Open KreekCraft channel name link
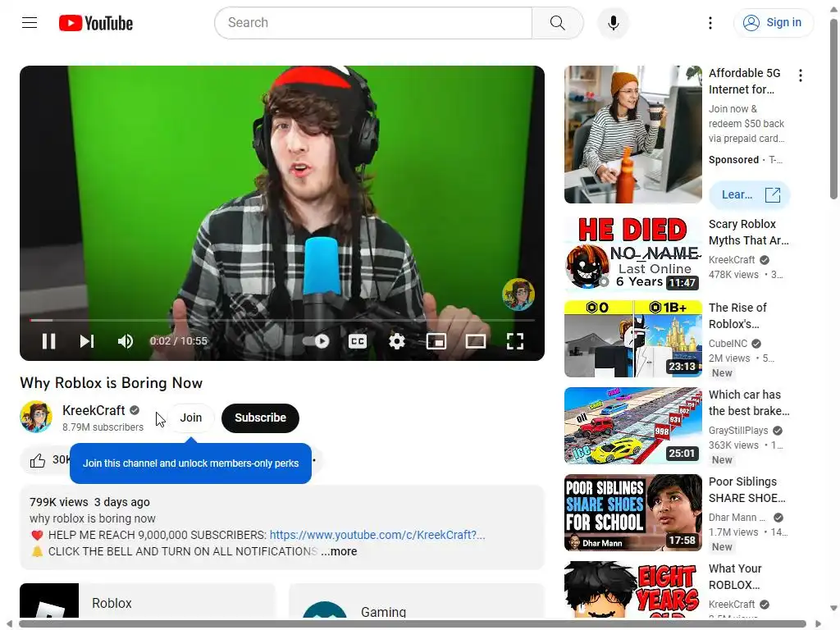This screenshot has height=630, width=840. point(94,410)
